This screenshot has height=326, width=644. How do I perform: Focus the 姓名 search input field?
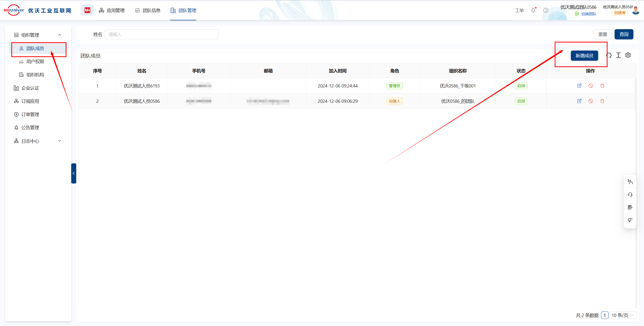(162, 34)
